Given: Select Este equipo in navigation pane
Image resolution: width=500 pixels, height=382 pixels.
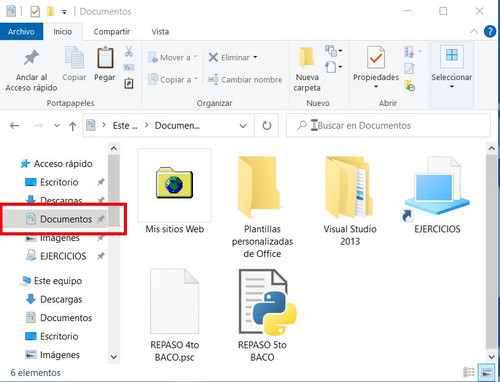Looking at the screenshot, I should [x=58, y=281].
